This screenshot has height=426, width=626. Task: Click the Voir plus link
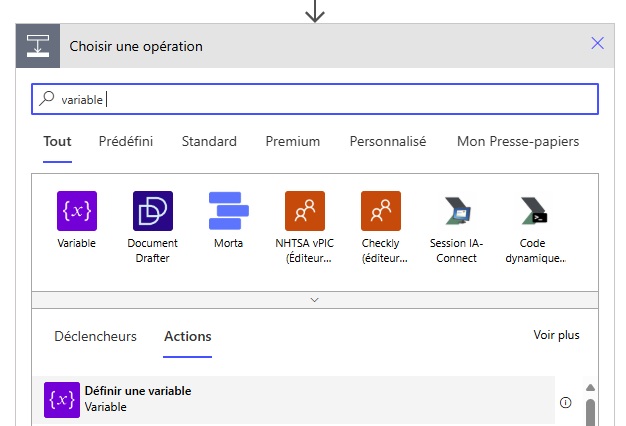pos(556,335)
